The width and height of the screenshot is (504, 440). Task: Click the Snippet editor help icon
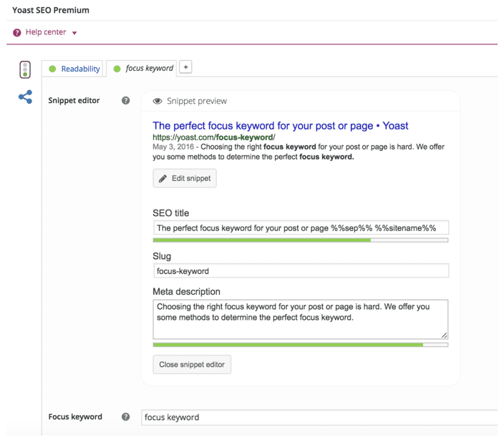[x=126, y=101]
